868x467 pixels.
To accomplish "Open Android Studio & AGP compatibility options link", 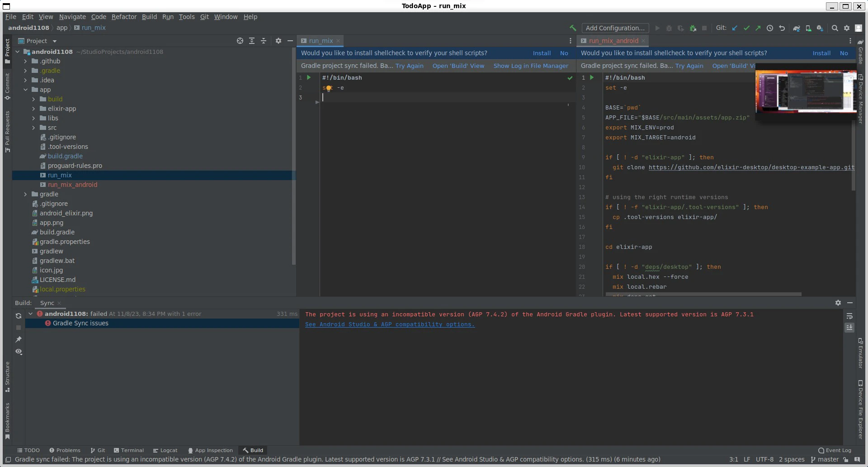I will pos(390,324).
